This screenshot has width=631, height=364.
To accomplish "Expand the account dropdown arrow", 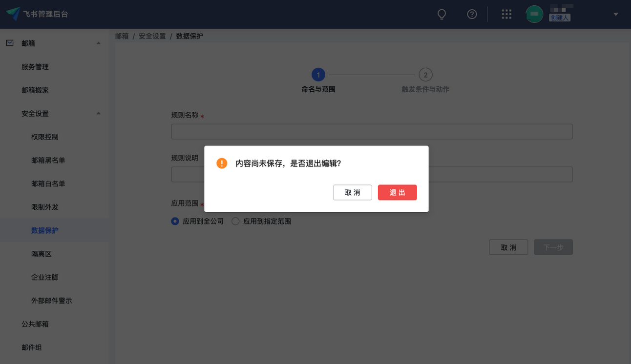I will point(616,14).
